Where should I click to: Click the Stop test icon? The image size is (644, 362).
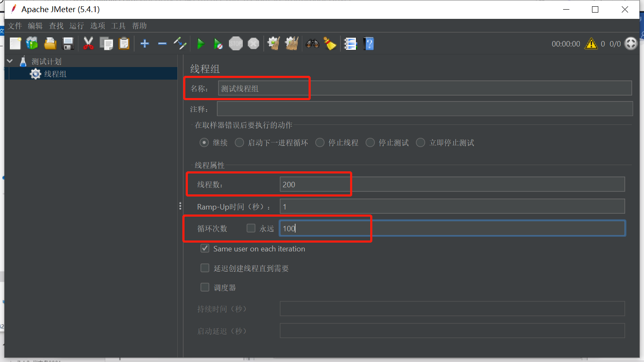236,44
